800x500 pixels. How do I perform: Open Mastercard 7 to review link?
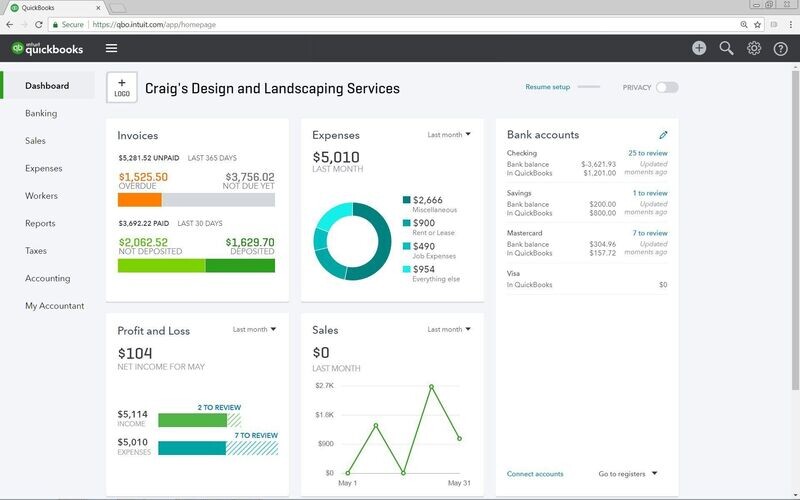coord(650,233)
